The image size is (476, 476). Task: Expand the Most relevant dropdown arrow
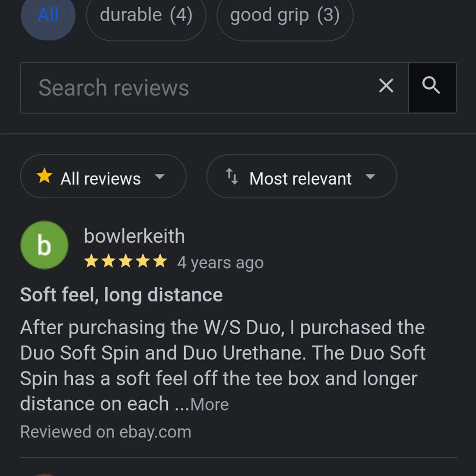point(370,177)
